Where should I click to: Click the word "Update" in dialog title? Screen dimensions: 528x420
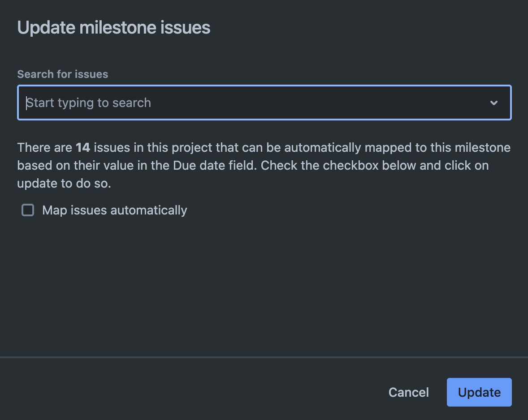(46, 28)
